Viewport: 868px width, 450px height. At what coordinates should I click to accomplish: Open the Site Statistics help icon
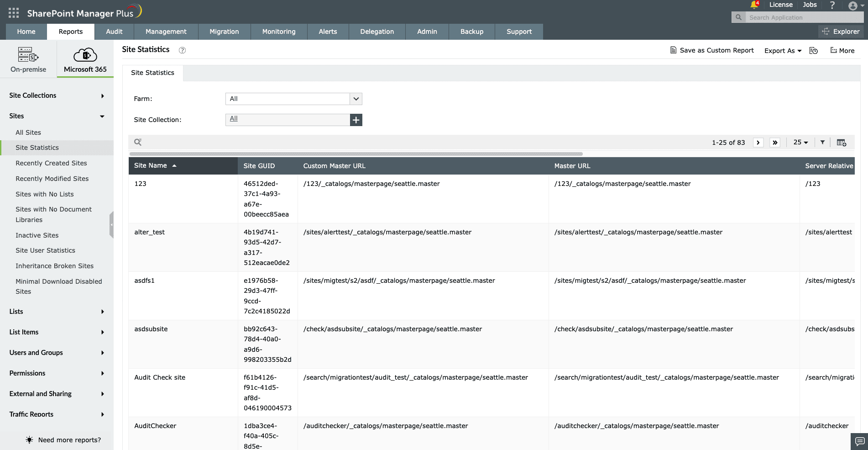(182, 50)
